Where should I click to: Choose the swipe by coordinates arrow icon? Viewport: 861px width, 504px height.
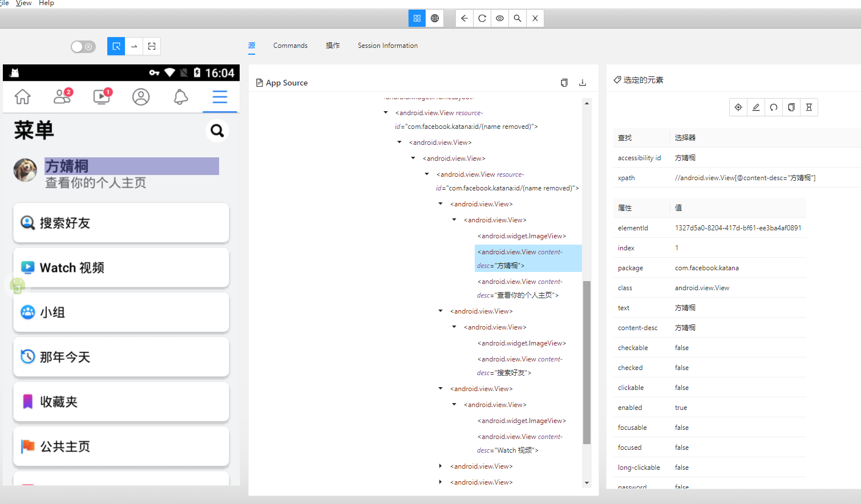click(x=134, y=46)
